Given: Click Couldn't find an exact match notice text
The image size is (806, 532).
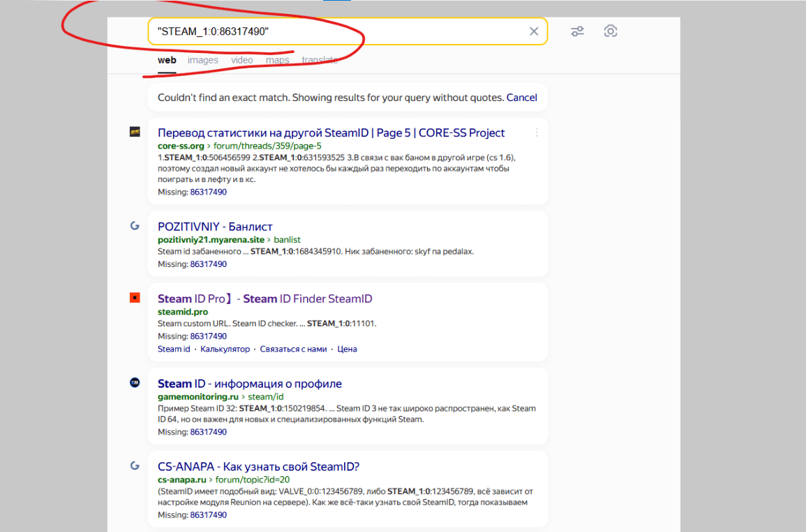Looking at the screenshot, I should (331, 98).
